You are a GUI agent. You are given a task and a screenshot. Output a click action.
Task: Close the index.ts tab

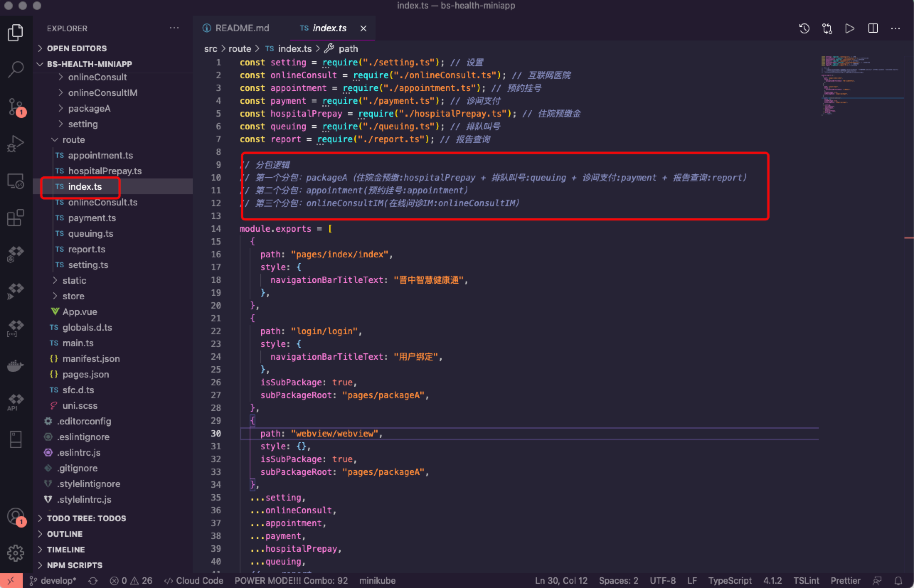pos(363,28)
